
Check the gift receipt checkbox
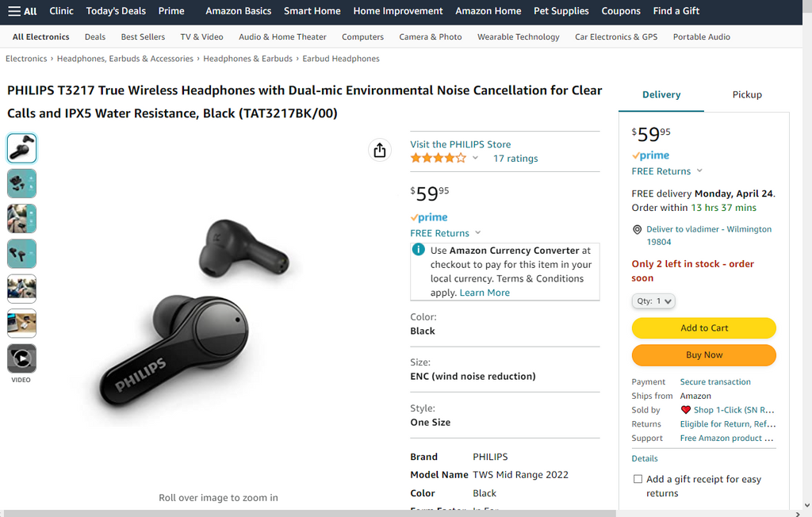click(x=638, y=479)
